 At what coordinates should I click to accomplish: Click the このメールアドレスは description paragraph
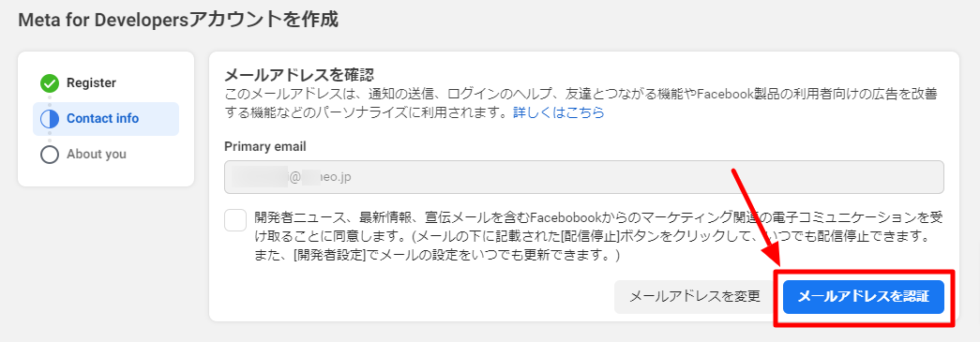(x=580, y=104)
